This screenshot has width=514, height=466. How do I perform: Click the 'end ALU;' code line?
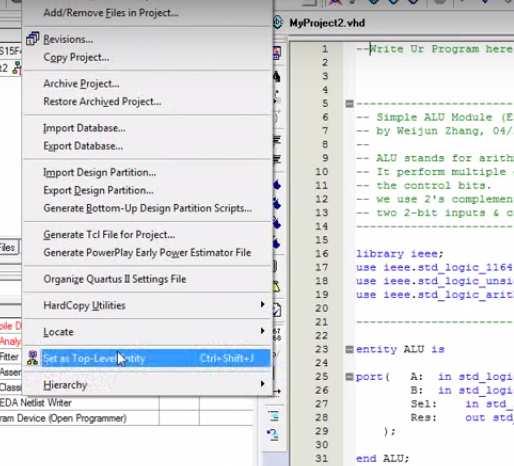click(382, 458)
